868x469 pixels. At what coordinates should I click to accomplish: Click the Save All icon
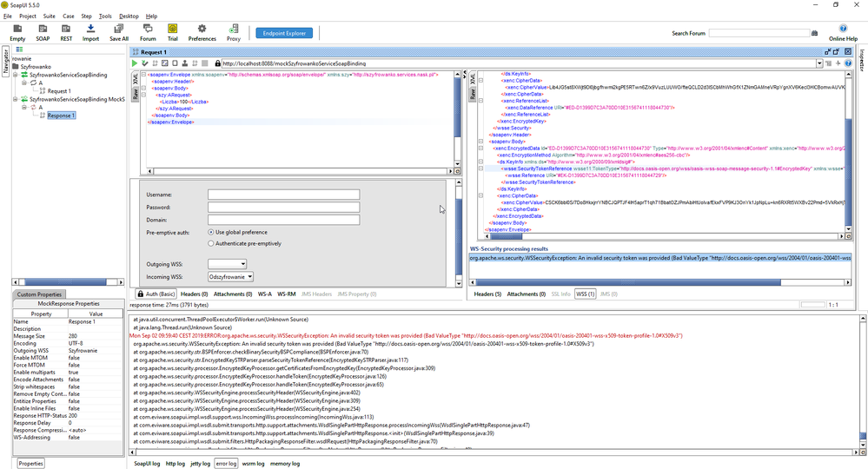click(119, 33)
